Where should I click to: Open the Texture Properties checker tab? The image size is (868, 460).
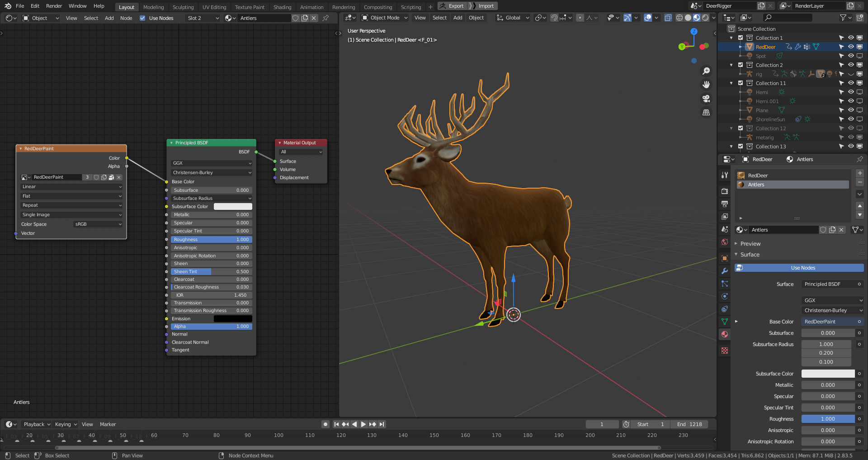pos(724,351)
